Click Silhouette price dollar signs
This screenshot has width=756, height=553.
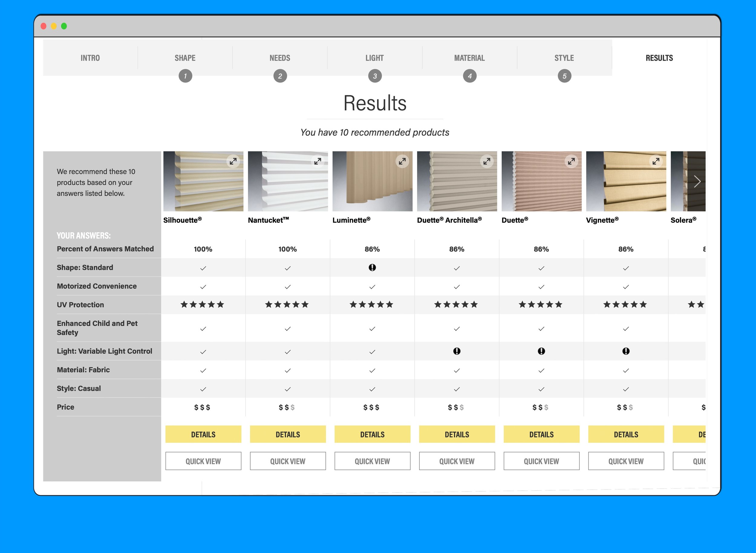point(202,407)
